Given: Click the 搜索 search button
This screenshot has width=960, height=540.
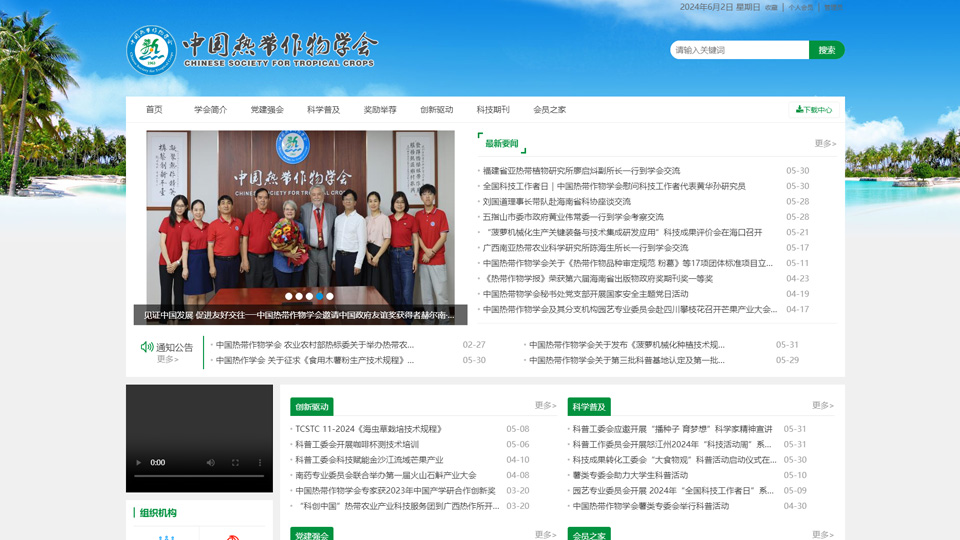Looking at the screenshot, I should [x=827, y=50].
